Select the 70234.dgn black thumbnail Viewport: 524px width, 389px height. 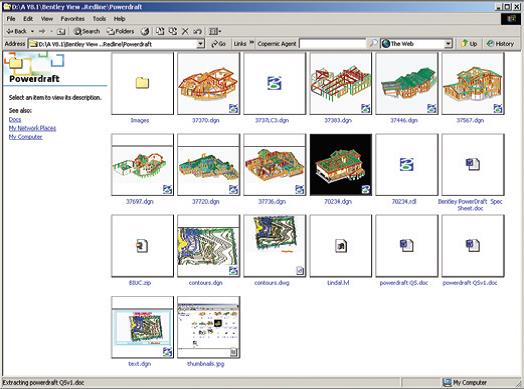pos(341,164)
